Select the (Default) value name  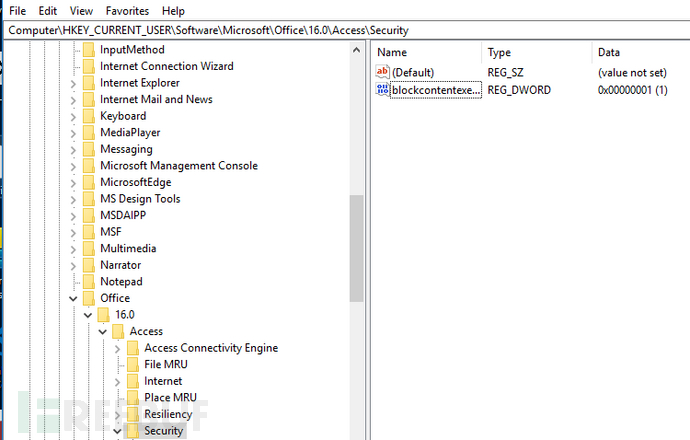[x=413, y=72]
